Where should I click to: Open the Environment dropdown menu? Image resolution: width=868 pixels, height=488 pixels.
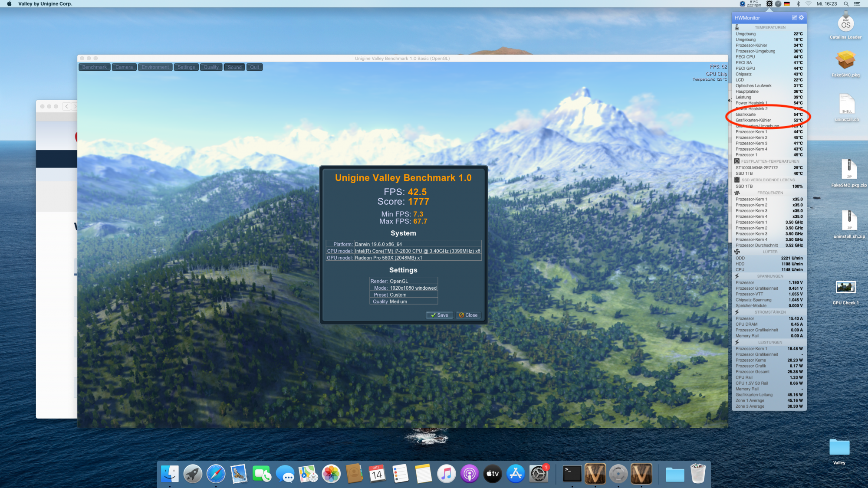(x=155, y=67)
